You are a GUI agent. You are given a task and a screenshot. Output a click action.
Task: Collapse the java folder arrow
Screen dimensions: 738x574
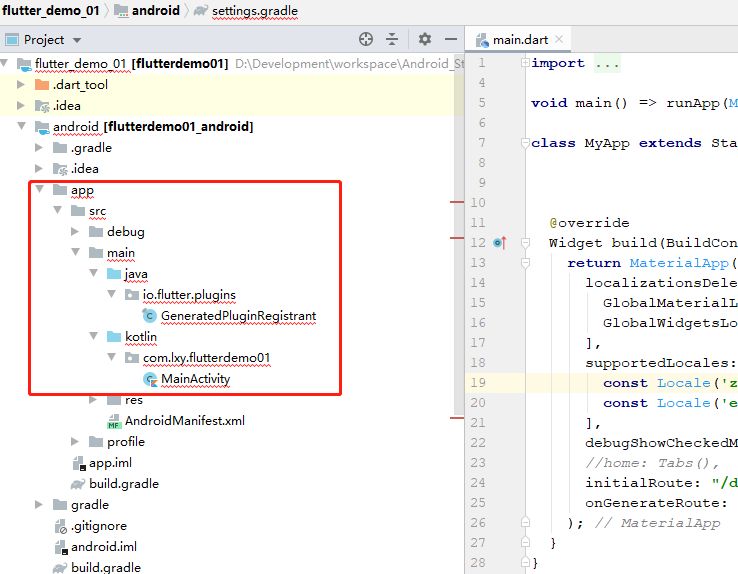coord(93,273)
